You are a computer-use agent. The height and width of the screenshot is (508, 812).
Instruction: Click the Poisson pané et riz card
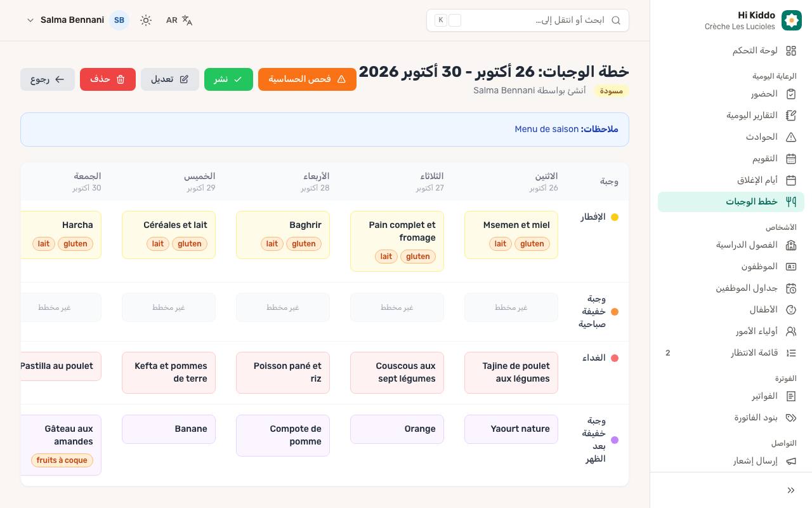[x=283, y=373]
